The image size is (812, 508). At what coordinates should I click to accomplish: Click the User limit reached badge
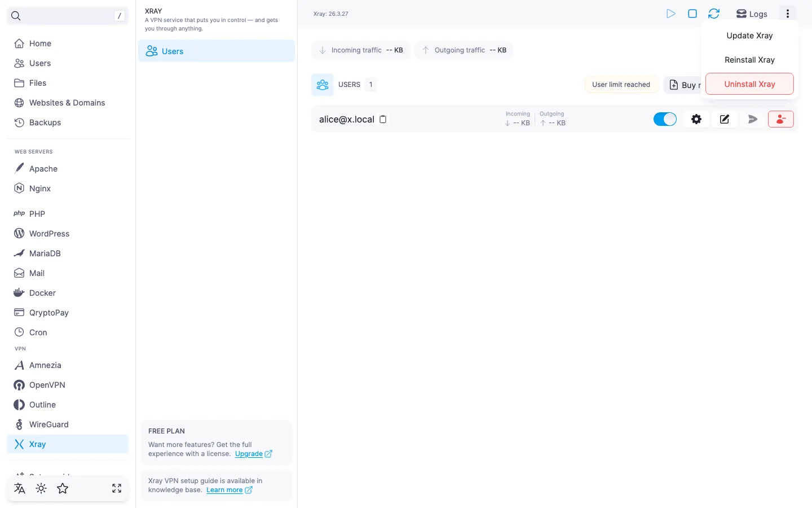coord(621,85)
